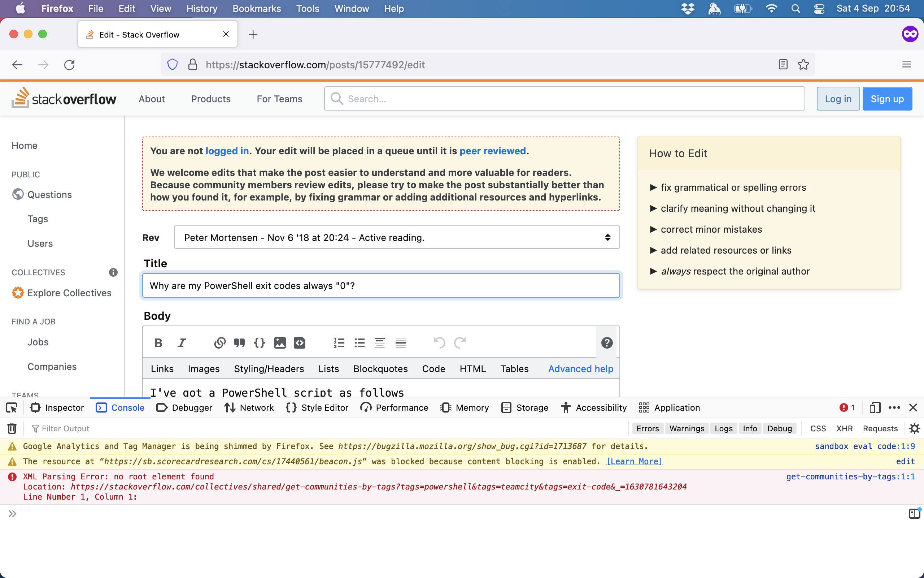Screen dimensions: 924x578
Task: Expand 'add related resources or links' tip
Action: (x=720, y=250)
